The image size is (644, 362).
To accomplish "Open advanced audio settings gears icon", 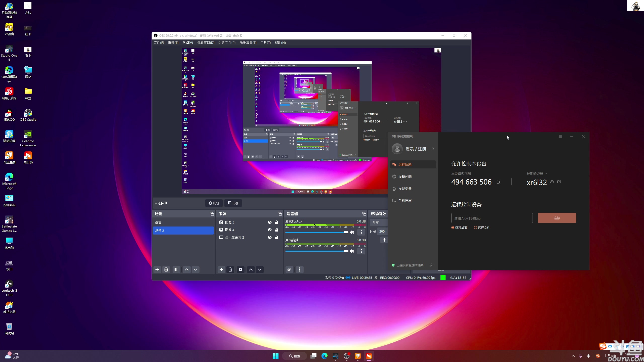I will pyautogui.click(x=289, y=269).
